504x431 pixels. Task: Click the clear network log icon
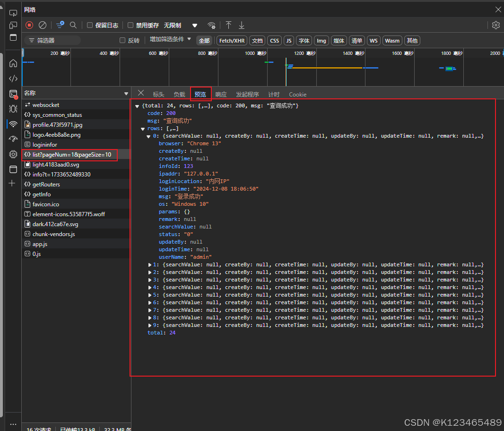[x=43, y=25]
